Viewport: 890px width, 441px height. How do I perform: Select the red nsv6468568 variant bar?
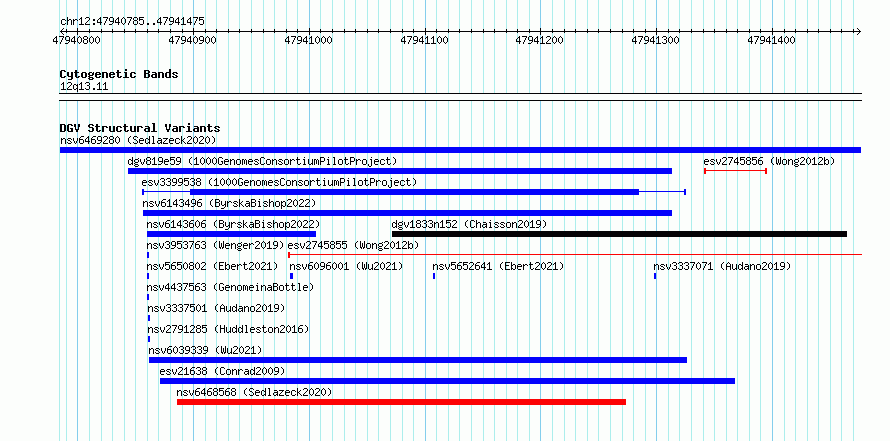401,402
